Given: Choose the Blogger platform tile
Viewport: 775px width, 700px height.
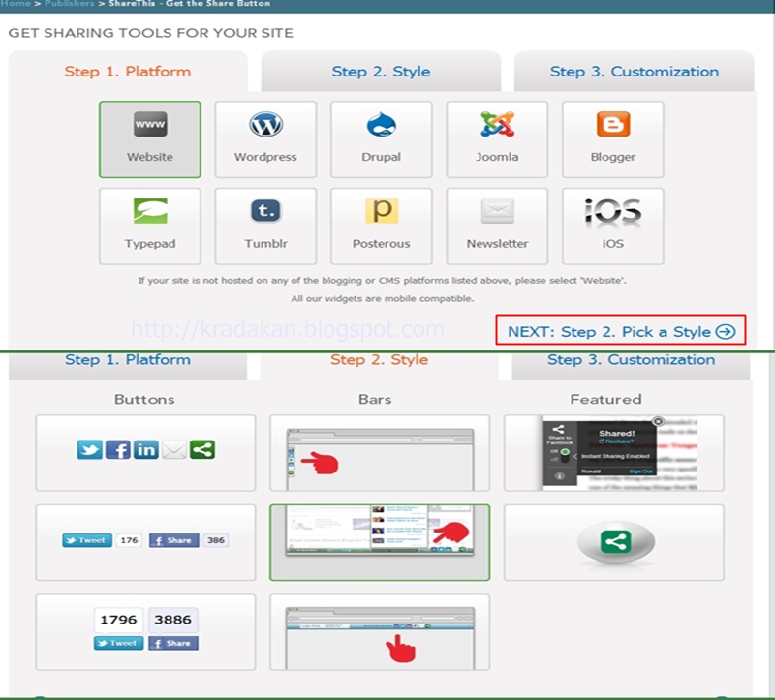Looking at the screenshot, I should 613,139.
